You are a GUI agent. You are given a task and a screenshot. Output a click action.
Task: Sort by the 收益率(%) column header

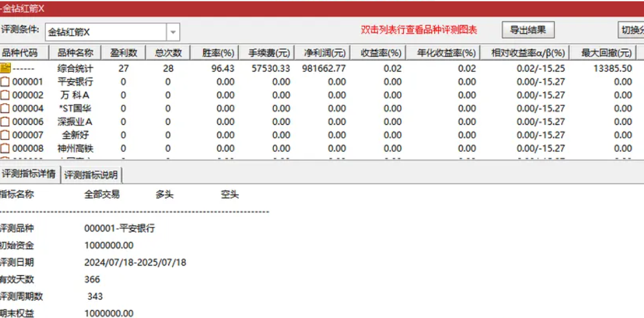(378, 52)
